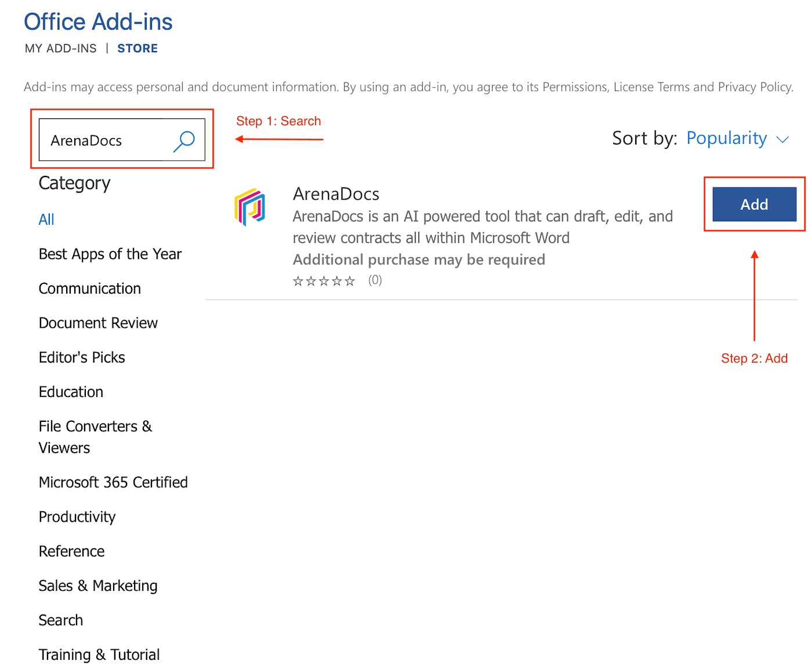
Task: Switch to the MY ADD-INS tab
Action: pyautogui.click(x=60, y=48)
